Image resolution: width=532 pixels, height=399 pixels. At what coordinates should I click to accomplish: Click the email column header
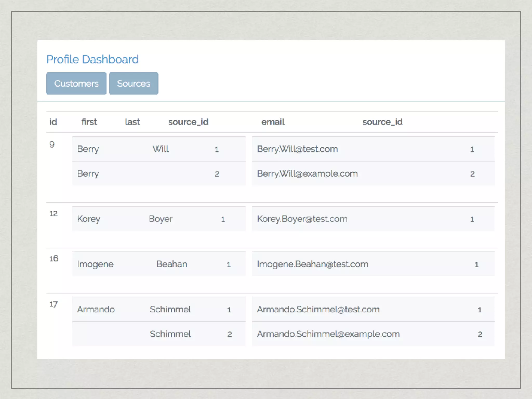(273, 122)
